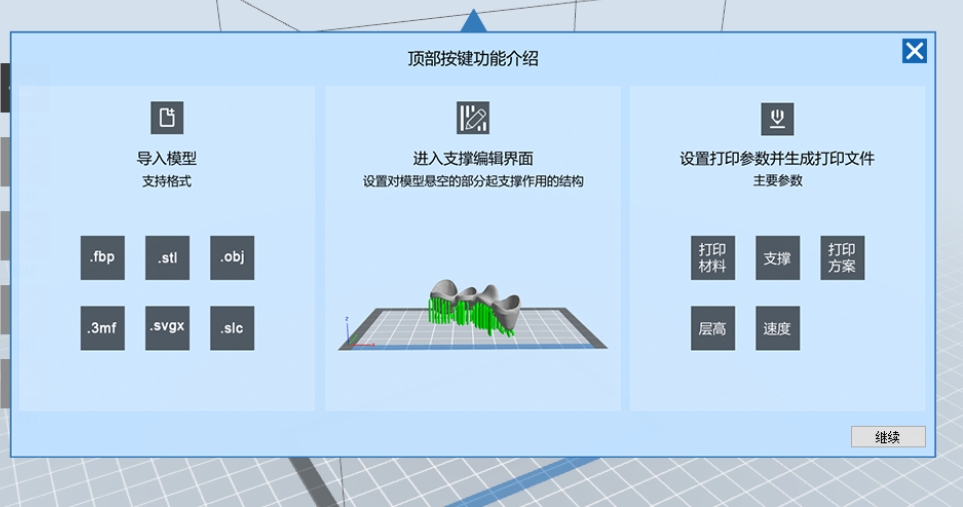963x507 pixels.
Task: Click the supported model preview image
Action: (473, 315)
